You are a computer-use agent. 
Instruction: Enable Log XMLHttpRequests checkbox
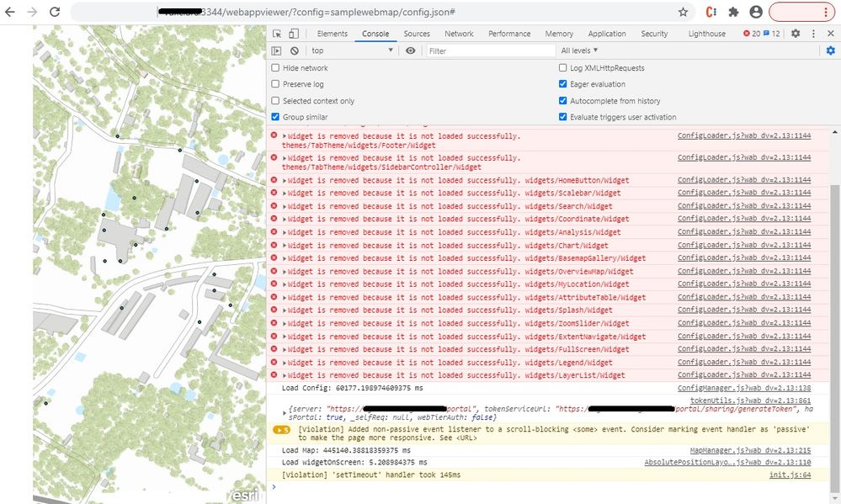coord(562,67)
